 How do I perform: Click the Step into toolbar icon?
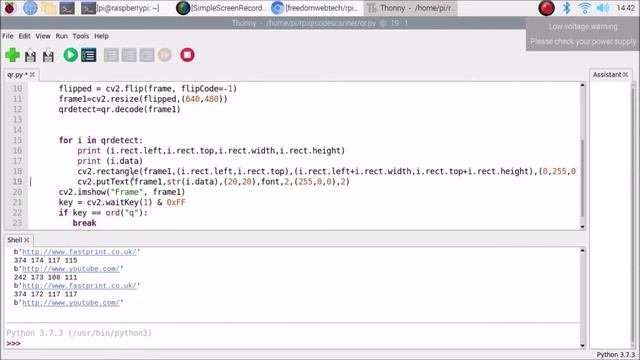(129, 55)
